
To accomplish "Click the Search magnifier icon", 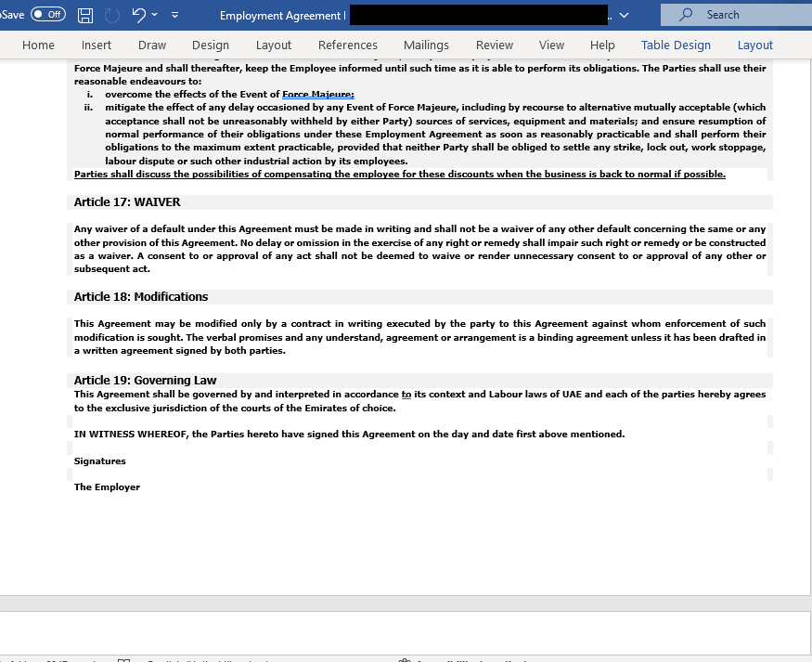I will (x=686, y=15).
